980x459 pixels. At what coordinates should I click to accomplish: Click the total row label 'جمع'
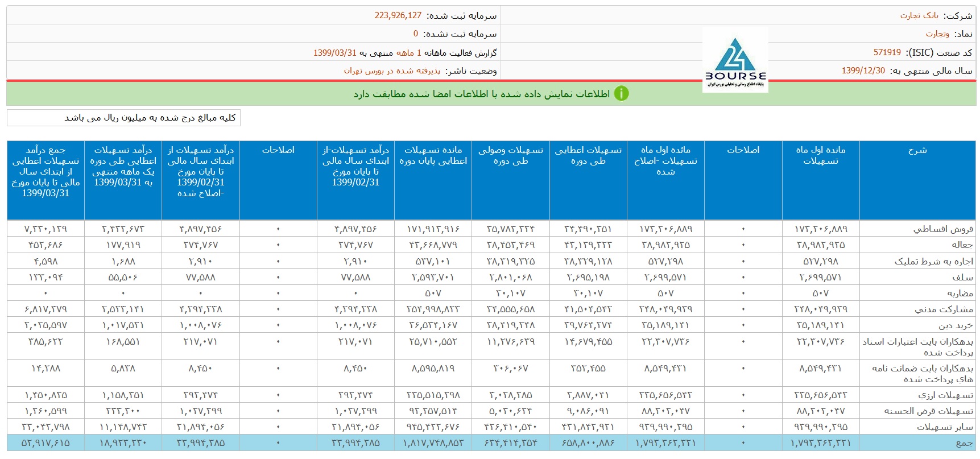965,443
